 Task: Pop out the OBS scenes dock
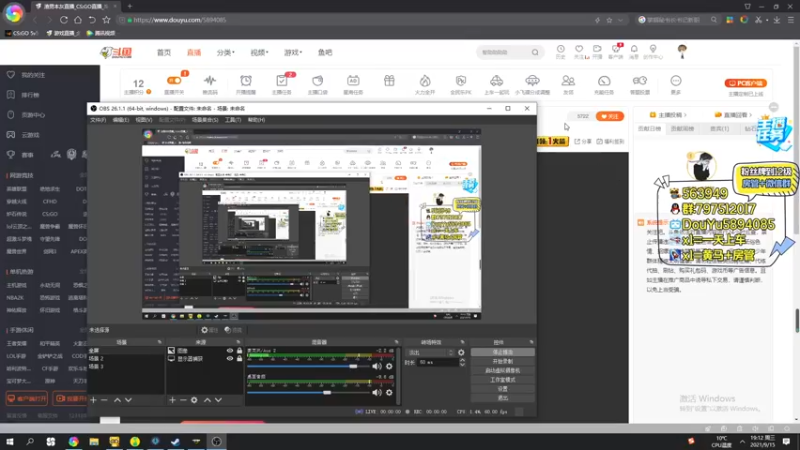point(159,342)
